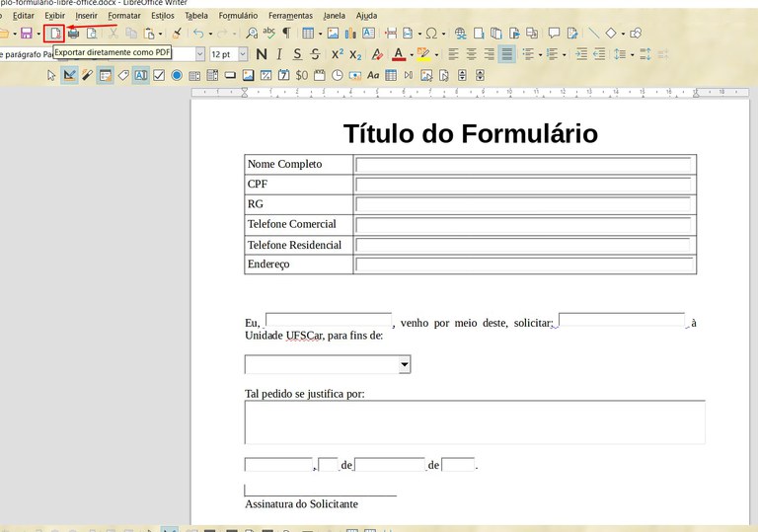Screen dimensions: 758x532
Task: Toggle Formatting Marks pilcrow icon
Action: coord(286,34)
